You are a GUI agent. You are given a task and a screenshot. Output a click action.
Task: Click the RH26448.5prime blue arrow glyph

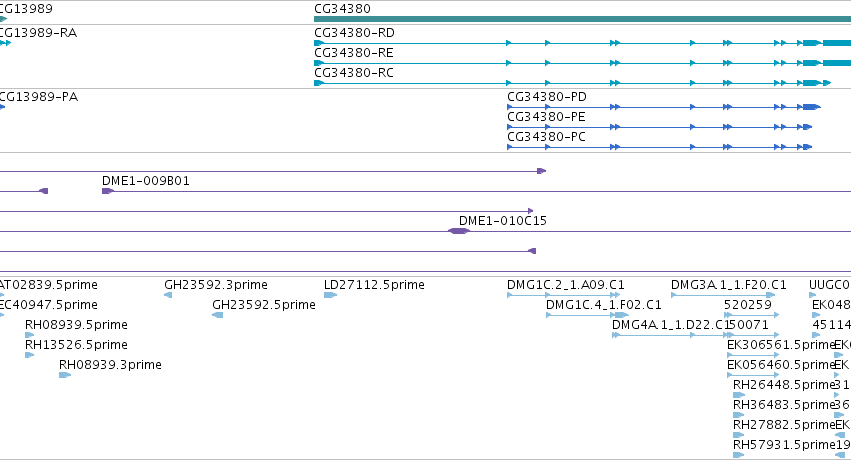739,395
